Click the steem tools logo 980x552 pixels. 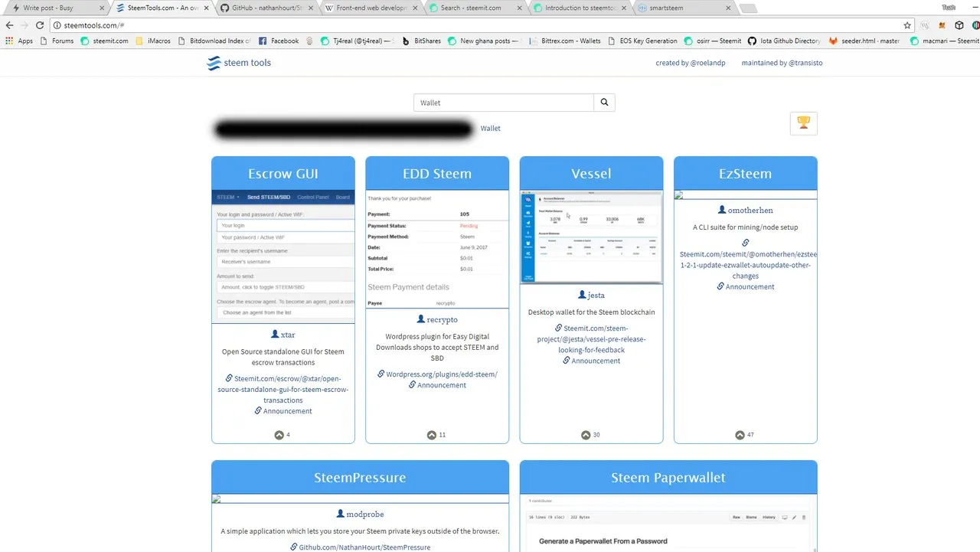click(x=239, y=63)
